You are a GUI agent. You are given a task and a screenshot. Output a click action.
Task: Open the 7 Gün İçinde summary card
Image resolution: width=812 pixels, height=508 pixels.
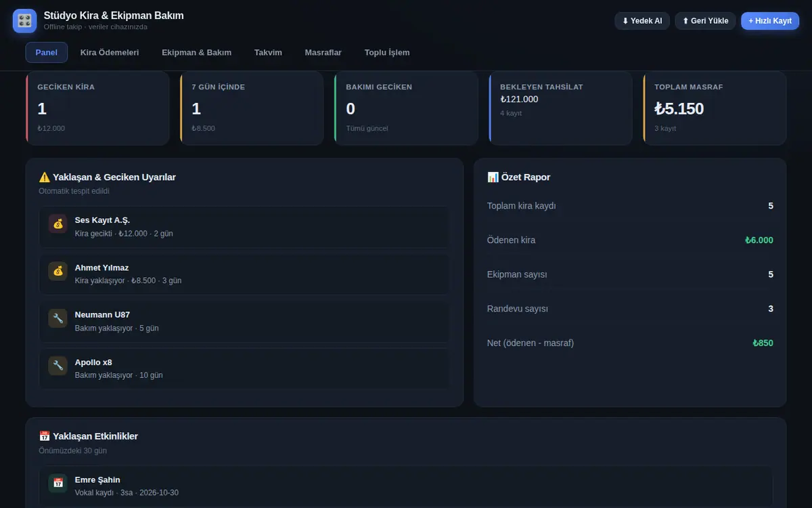click(x=252, y=108)
